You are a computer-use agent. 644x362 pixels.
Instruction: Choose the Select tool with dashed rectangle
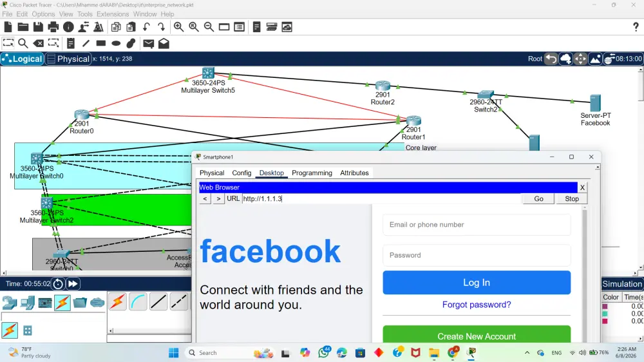point(8,43)
